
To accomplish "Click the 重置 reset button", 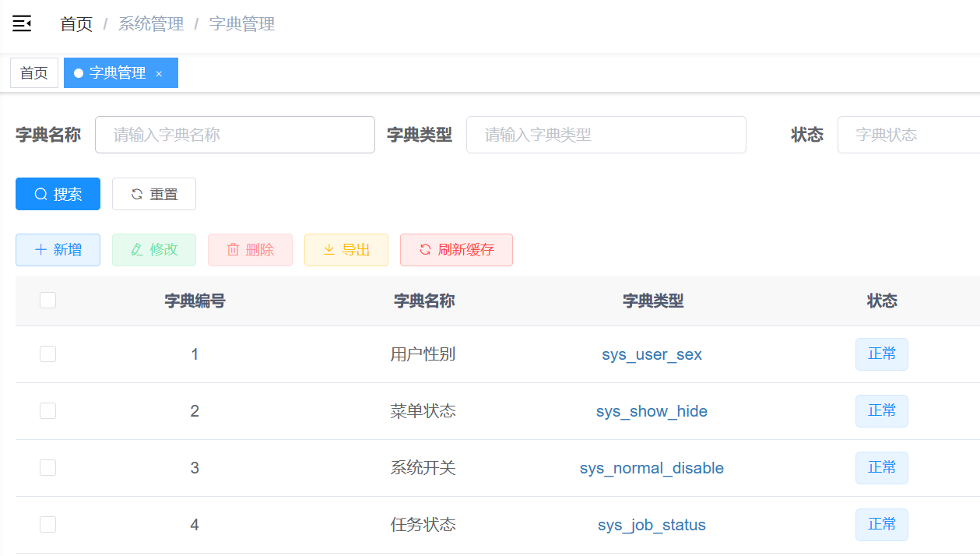I will pyautogui.click(x=154, y=194).
